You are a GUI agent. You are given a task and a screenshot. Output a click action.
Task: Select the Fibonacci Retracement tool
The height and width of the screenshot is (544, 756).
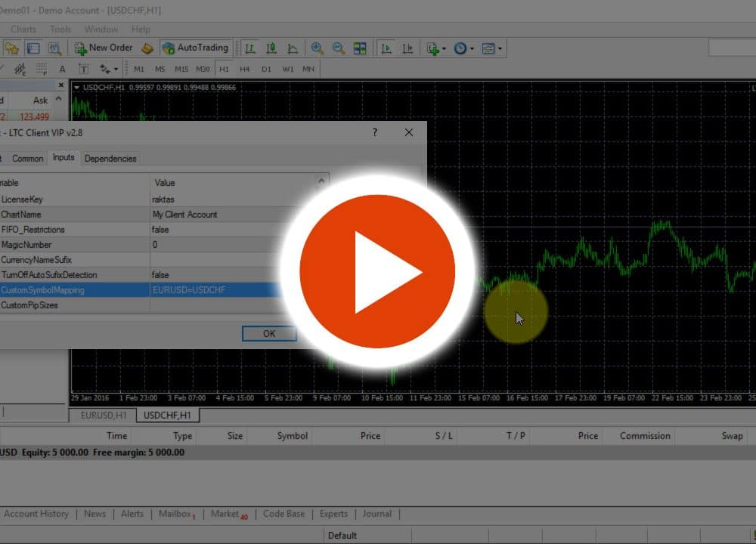point(42,69)
